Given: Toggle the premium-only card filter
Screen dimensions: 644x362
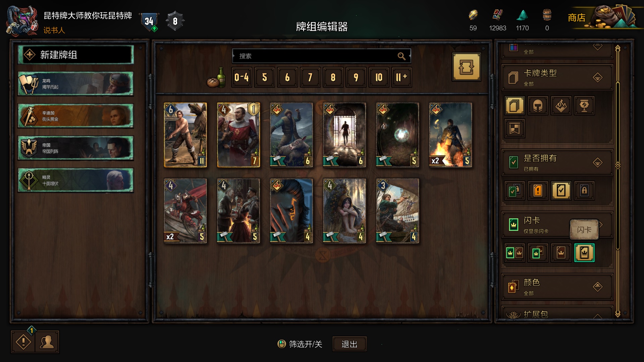Looking at the screenshot, I should (x=584, y=253).
